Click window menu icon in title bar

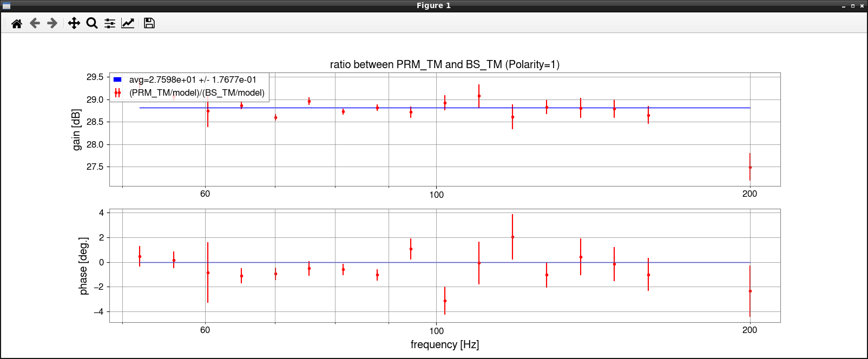pos(6,6)
